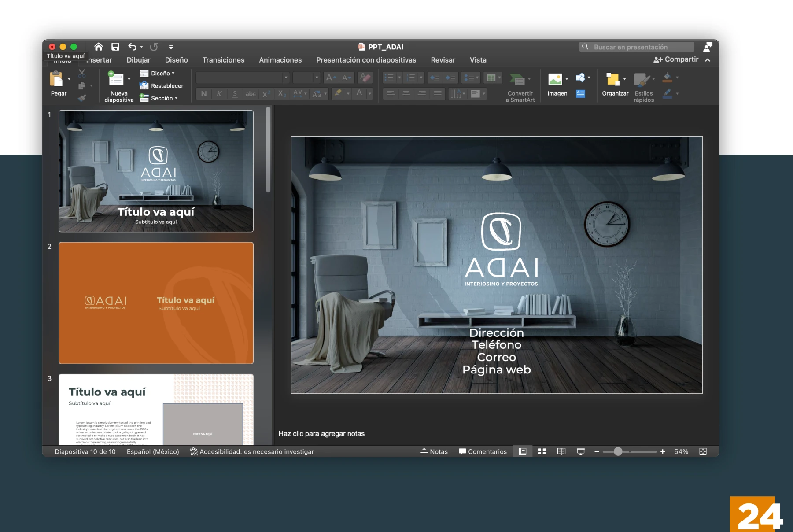Toggle the Notas pane
Viewport: 793px width, 532px height.
434,451
